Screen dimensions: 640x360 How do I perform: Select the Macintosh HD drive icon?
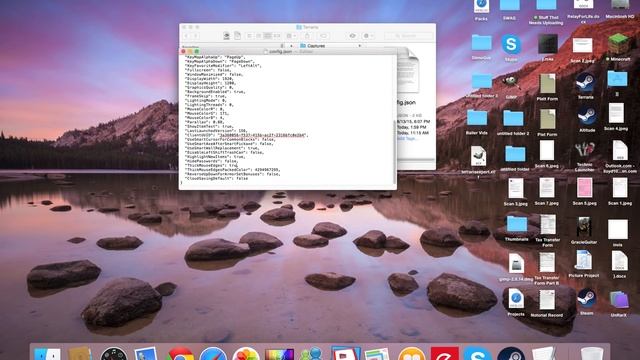pos(620,5)
